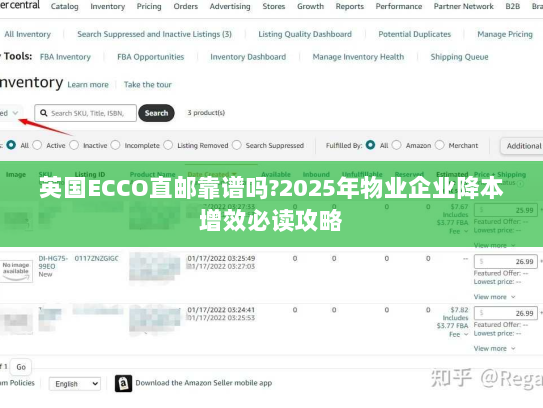Screen dimensions: 543x408
Task: Open Inventory Dashboard
Action: tap(248, 57)
